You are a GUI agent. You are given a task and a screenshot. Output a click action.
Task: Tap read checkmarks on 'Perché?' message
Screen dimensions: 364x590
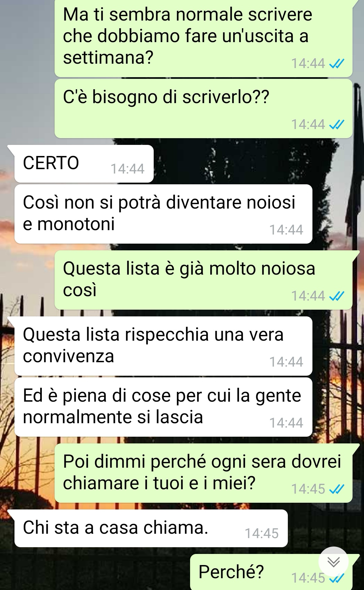(x=336, y=578)
